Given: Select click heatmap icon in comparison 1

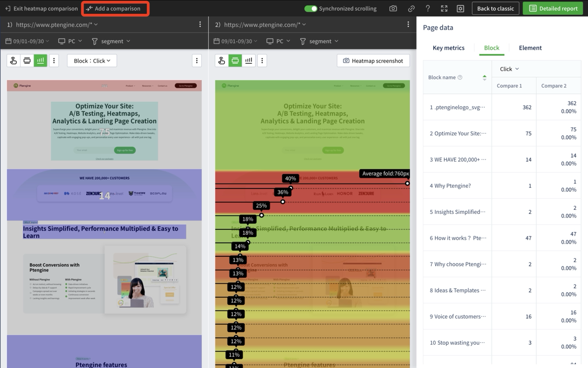Looking at the screenshot, I should point(13,61).
